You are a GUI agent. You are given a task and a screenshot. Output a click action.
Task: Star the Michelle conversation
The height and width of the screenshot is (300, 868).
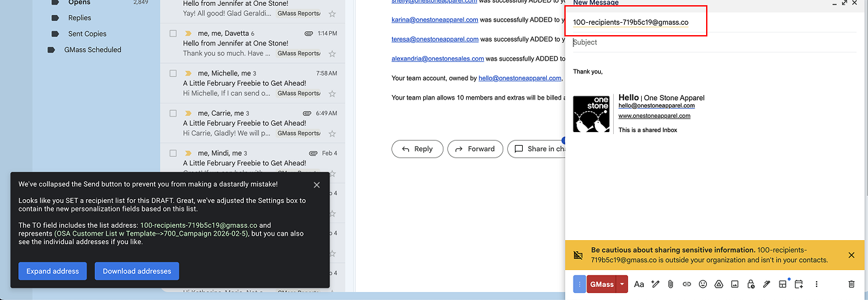click(332, 94)
